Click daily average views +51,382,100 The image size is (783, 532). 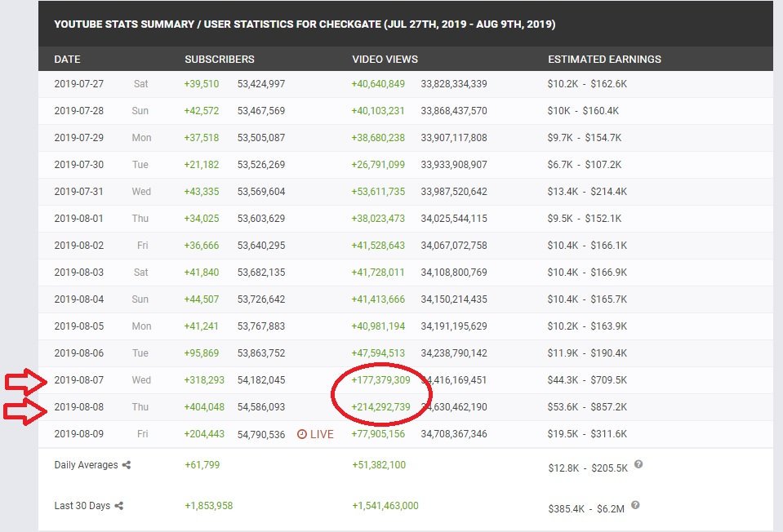pos(379,465)
